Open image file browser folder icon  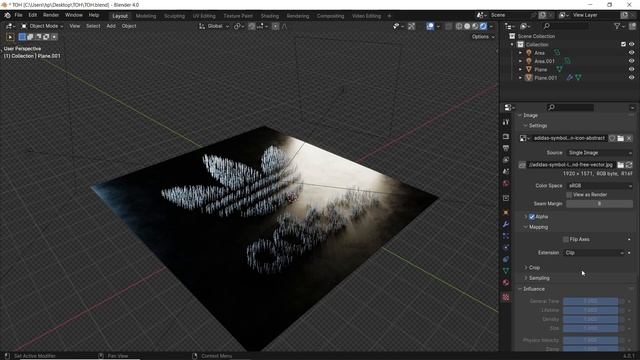tap(620, 164)
